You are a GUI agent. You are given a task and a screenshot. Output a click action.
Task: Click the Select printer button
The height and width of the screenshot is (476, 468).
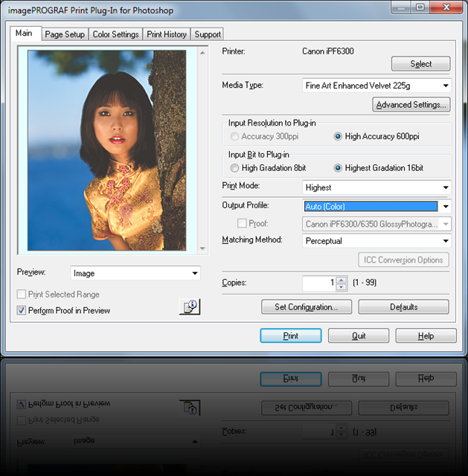pos(420,64)
